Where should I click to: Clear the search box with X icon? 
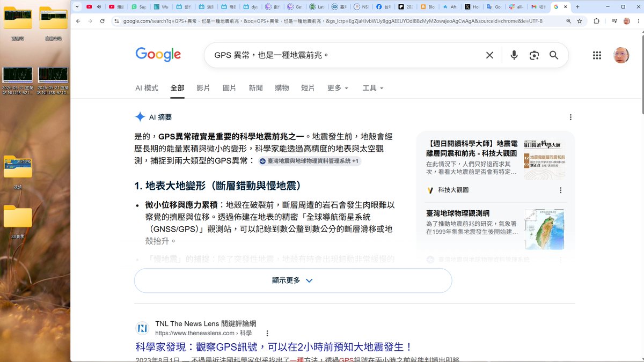489,55
